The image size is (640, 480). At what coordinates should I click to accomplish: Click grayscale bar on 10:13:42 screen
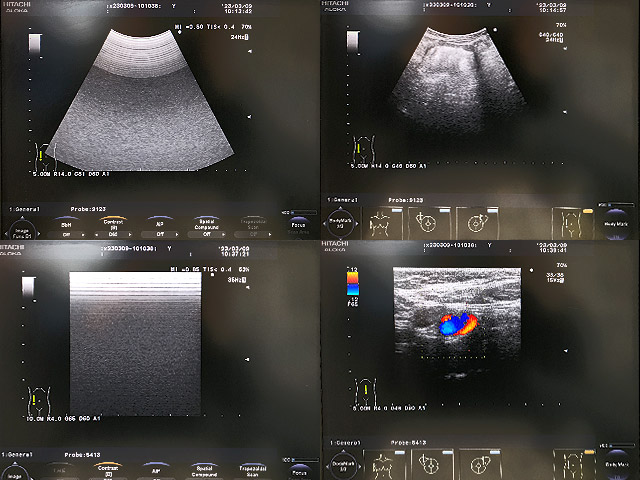click(35, 44)
